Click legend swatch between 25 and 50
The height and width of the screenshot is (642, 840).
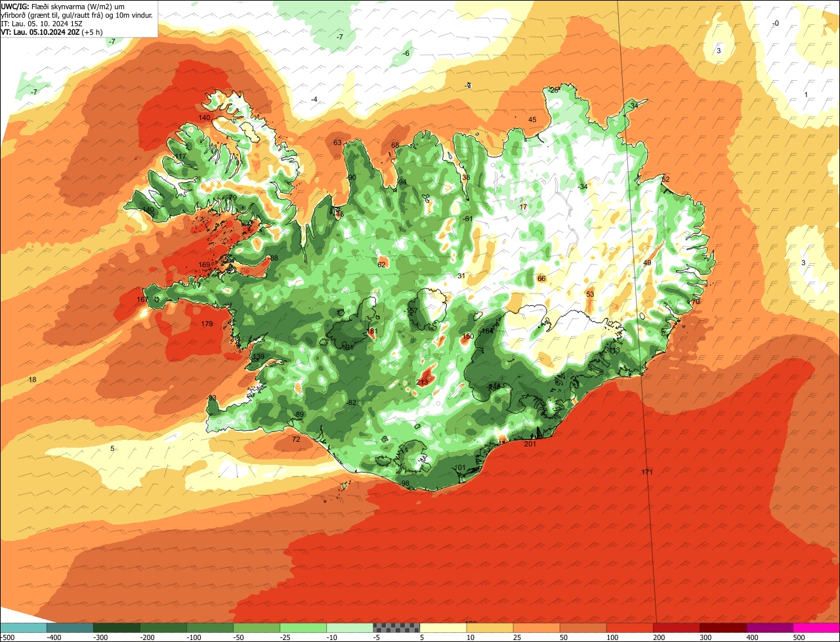point(536,628)
